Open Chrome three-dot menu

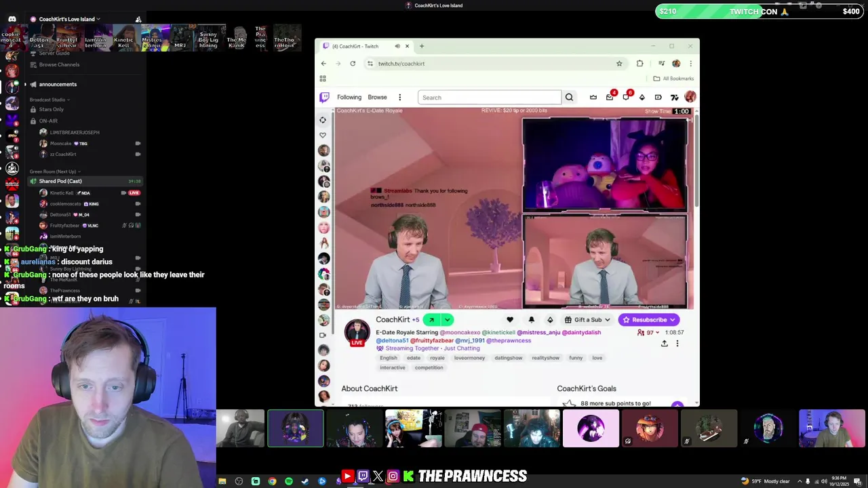(690, 64)
